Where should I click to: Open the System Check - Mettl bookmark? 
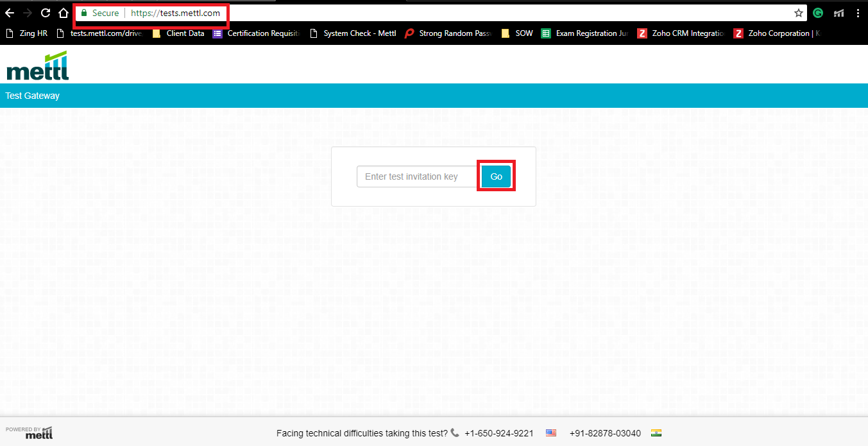click(353, 33)
